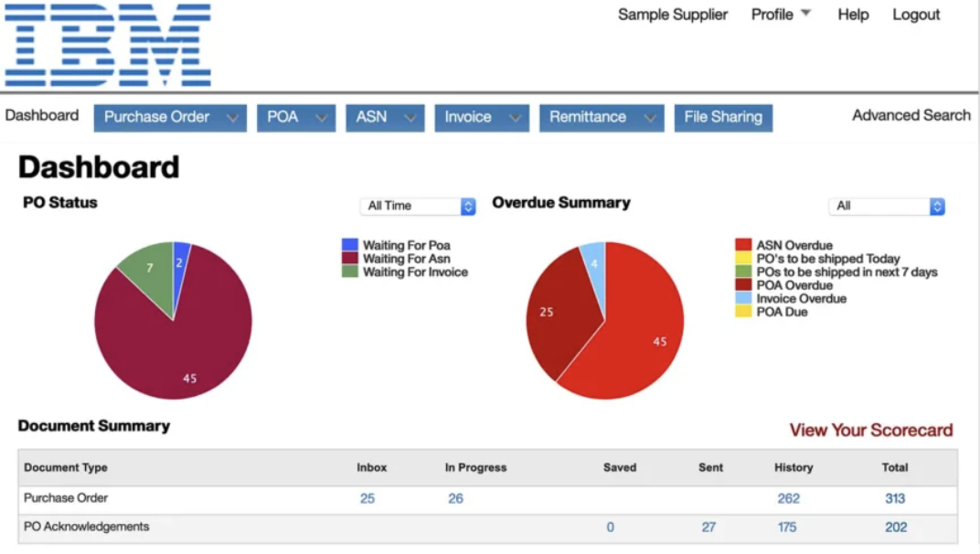
Task: Open the File Sharing section
Action: pos(723,117)
